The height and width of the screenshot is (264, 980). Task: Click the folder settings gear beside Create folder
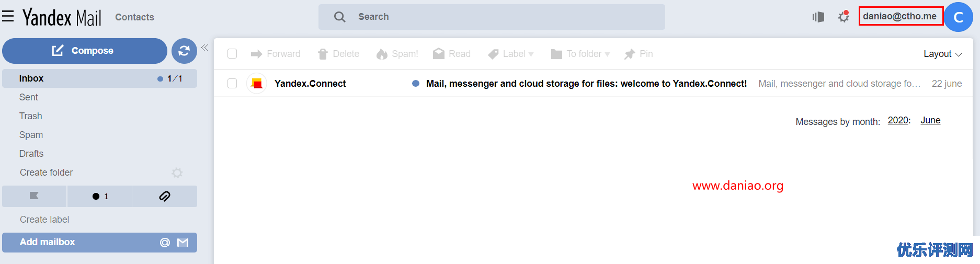click(177, 173)
